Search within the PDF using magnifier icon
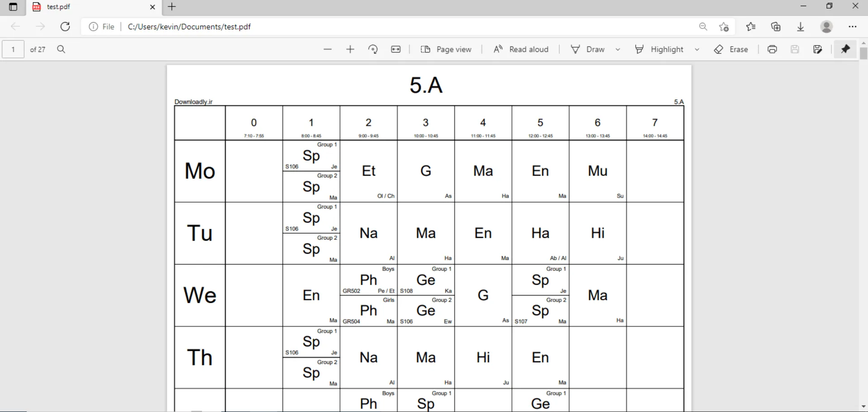 pos(62,49)
